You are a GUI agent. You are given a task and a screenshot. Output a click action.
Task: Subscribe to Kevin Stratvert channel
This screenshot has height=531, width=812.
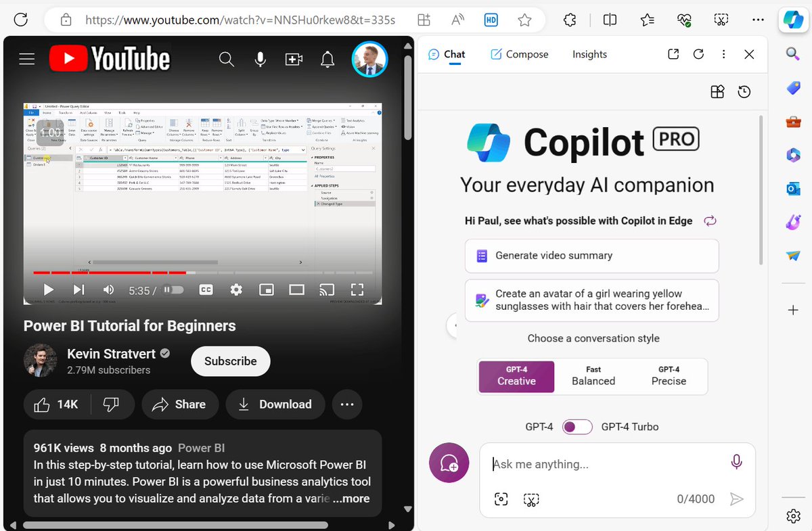click(231, 361)
